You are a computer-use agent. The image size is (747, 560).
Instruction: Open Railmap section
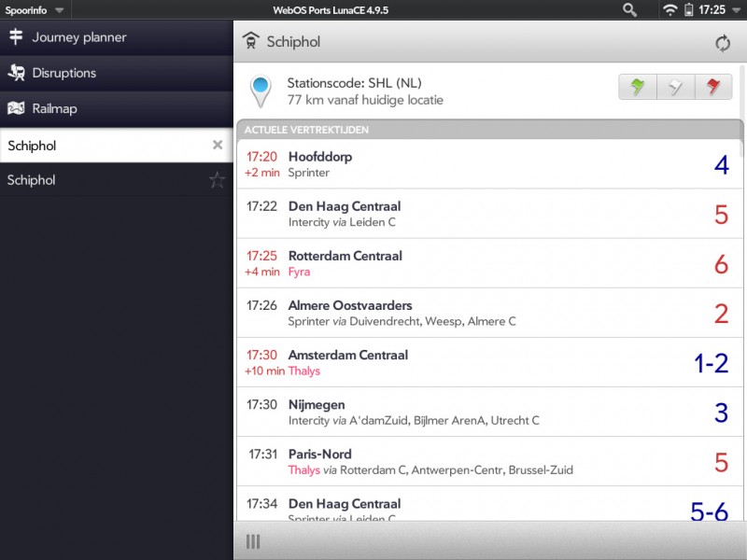[116, 108]
